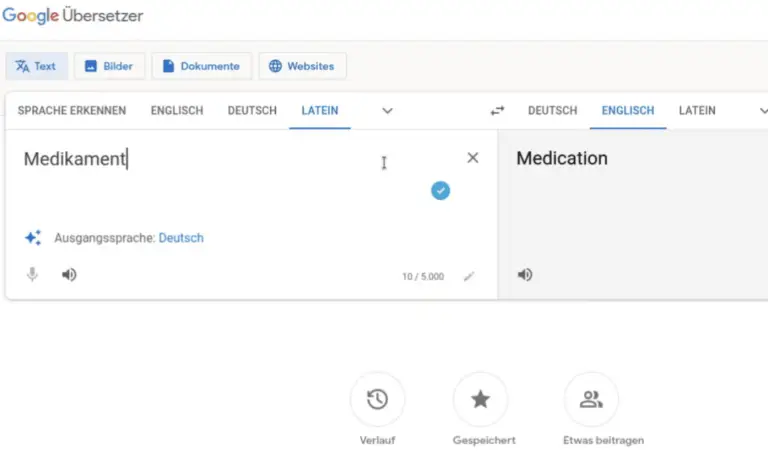Choose Sprache erkennen as source language

72,111
